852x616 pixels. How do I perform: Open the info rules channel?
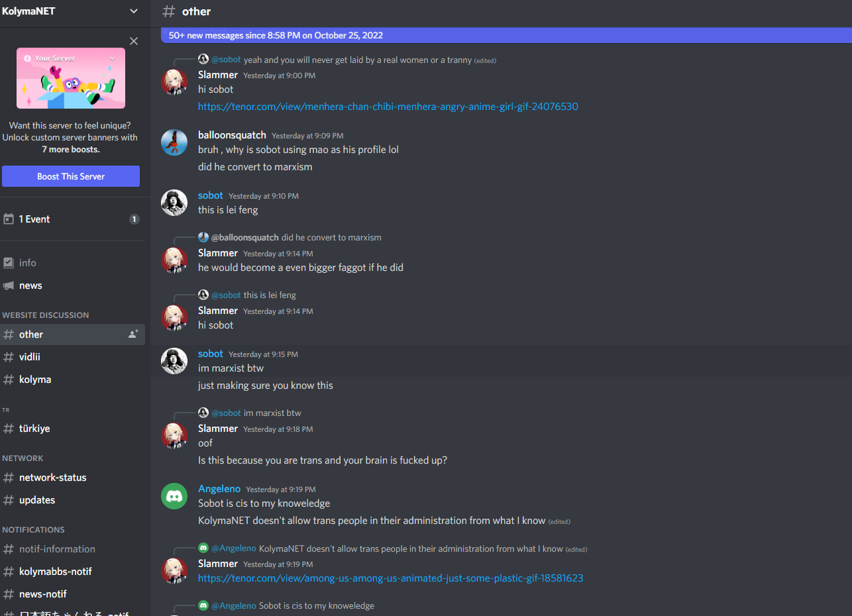click(x=72, y=263)
